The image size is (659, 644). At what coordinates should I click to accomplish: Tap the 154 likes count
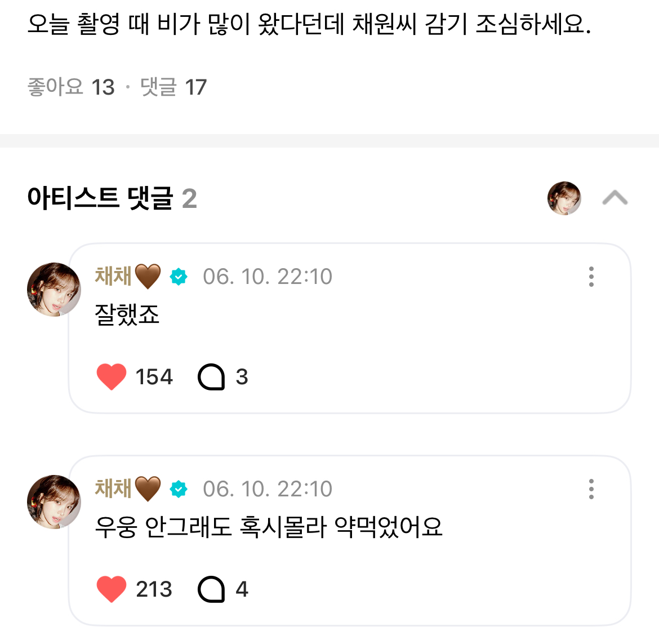[x=154, y=377]
